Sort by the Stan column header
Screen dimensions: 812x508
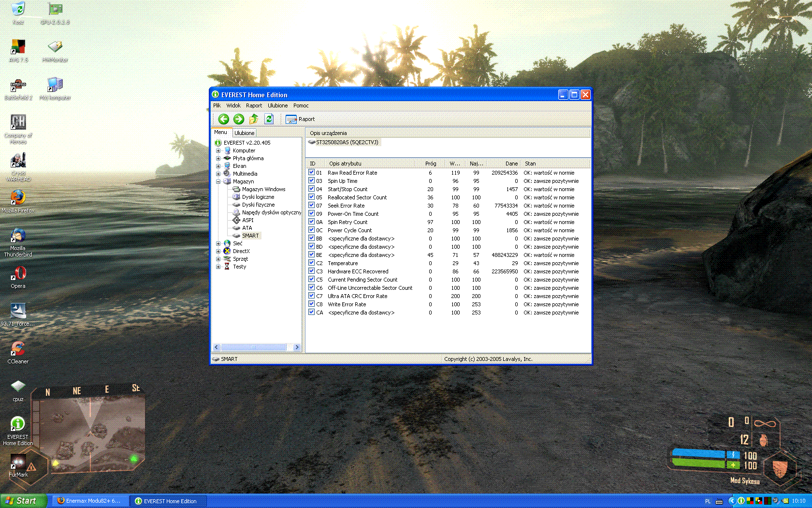coord(555,164)
